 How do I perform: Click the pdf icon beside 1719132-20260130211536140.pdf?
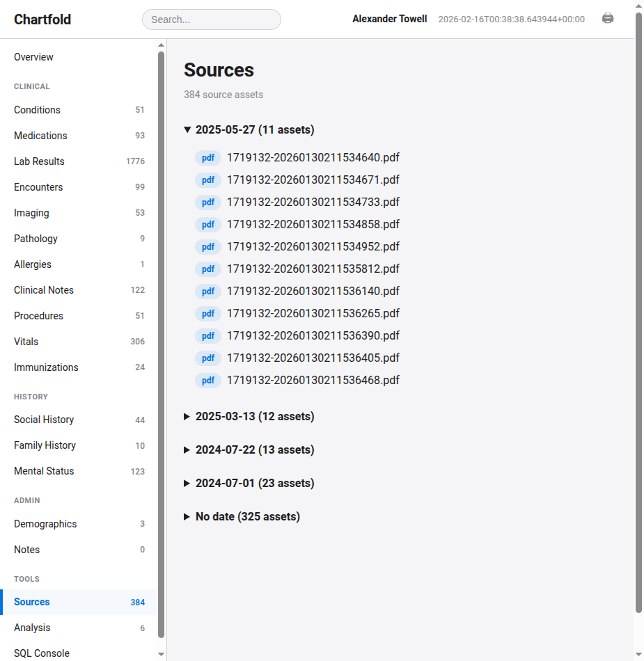pos(207,291)
